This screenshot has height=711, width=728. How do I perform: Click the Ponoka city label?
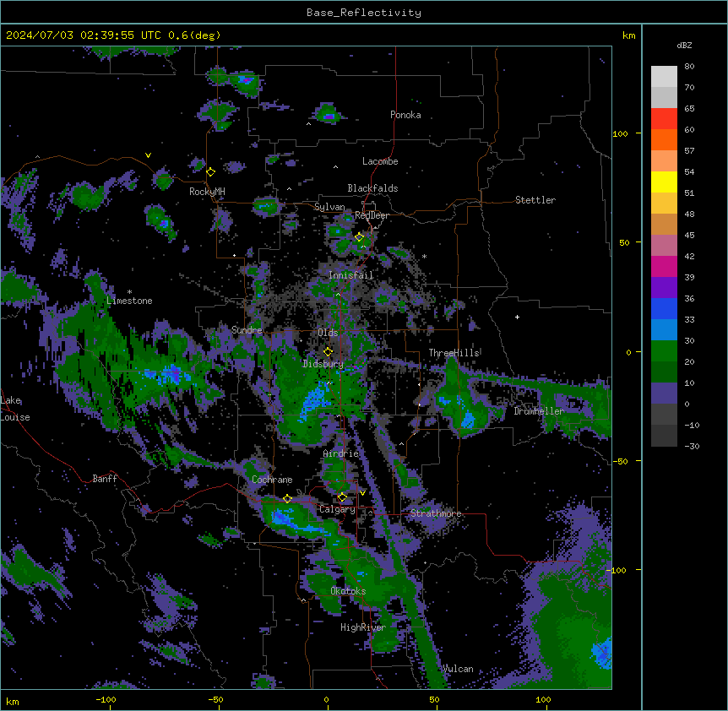[405, 115]
